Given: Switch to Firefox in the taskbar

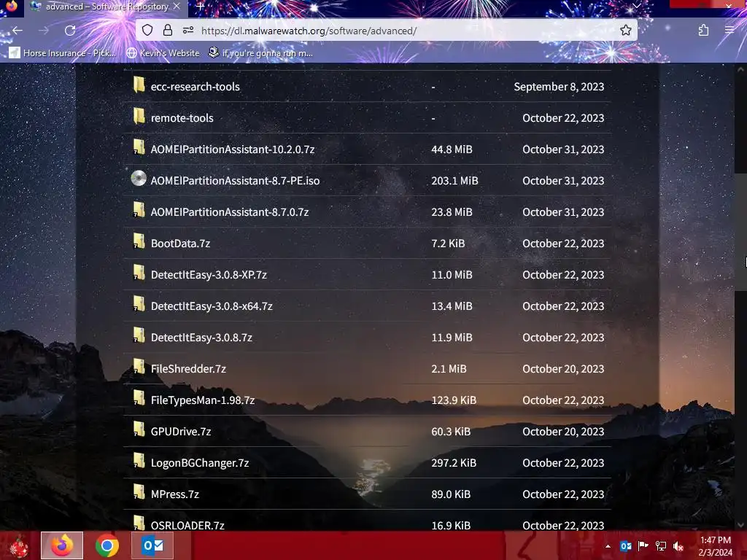Looking at the screenshot, I should click(62, 545).
